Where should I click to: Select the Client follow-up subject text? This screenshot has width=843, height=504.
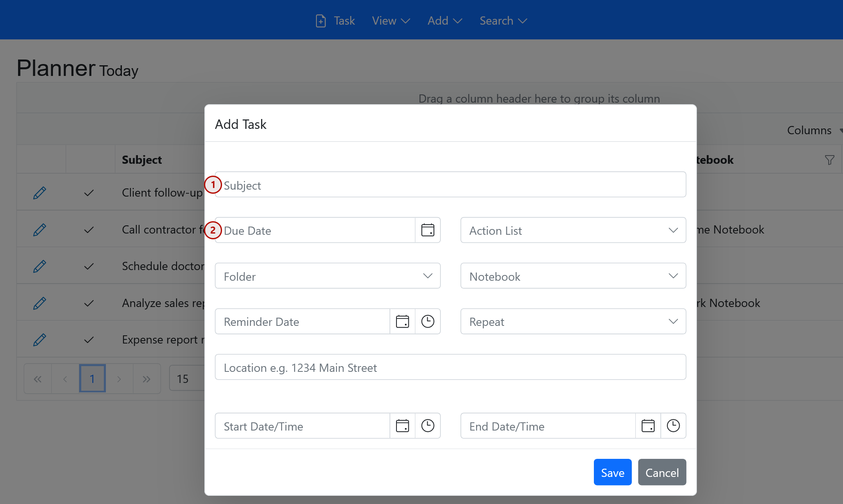(x=163, y=192)
